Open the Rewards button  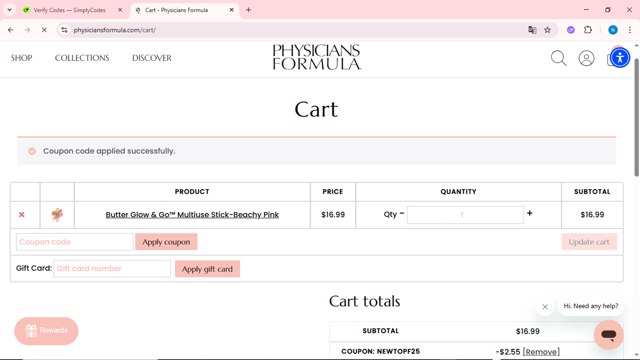[x=46, y=331]
